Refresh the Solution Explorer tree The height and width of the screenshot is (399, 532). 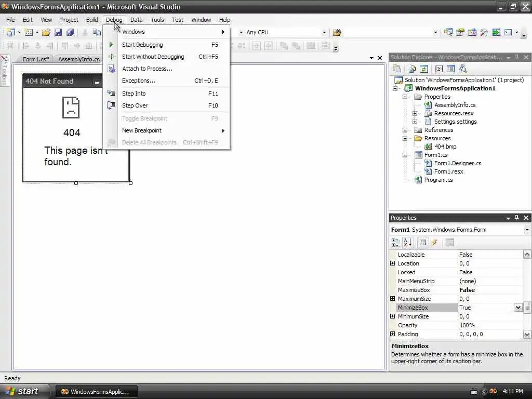(424, 69)
